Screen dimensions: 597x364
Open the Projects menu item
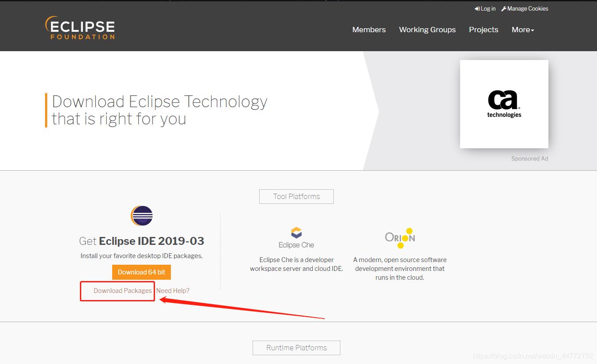click(x=484, y=30)
